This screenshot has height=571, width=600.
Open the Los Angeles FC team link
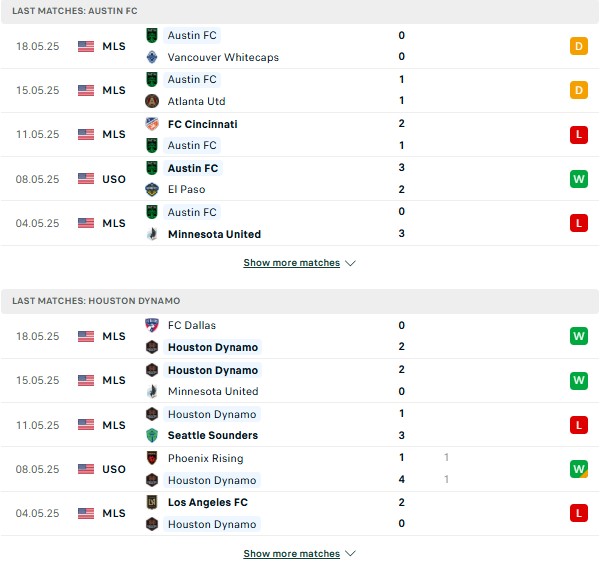pos(207,502)
